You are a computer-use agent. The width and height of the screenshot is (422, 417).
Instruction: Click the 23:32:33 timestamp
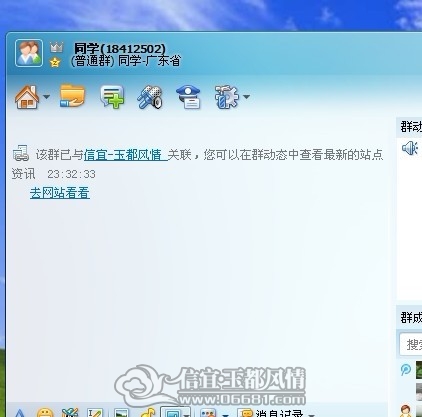point(71,174)
